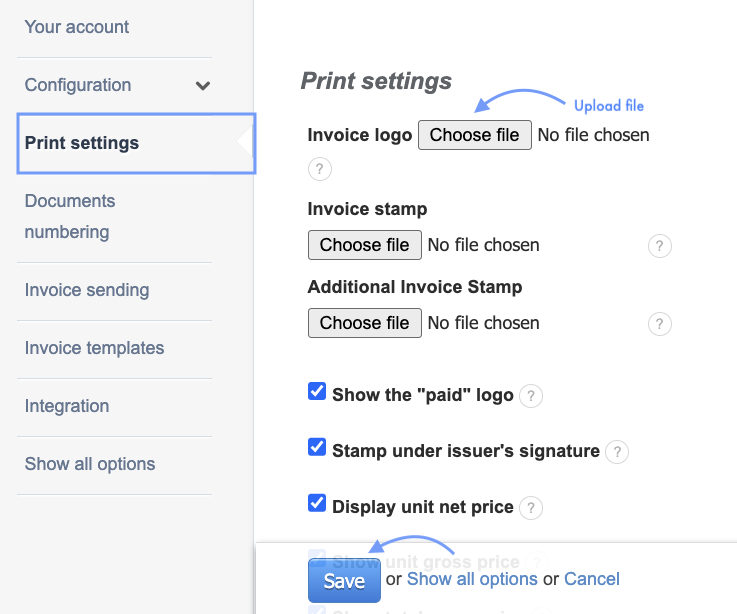
Task: Navigate to Invoice templates
Action: 94,348
